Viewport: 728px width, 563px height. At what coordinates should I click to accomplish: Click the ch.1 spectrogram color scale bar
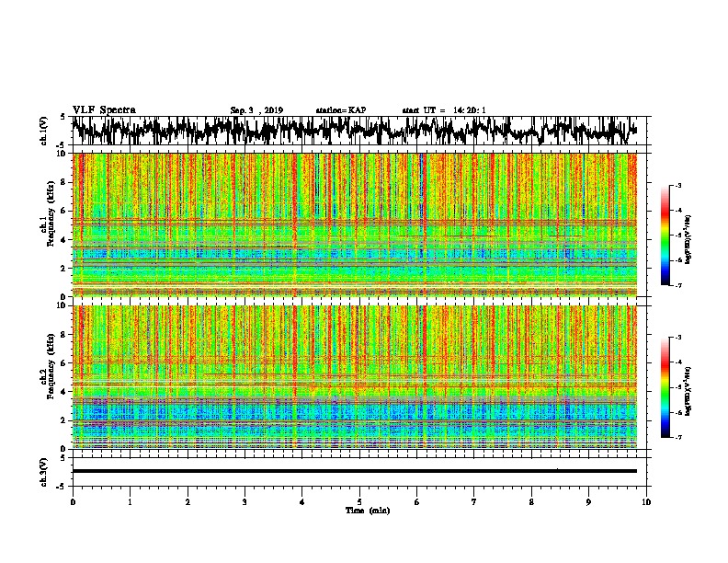[x=665, y=236]
